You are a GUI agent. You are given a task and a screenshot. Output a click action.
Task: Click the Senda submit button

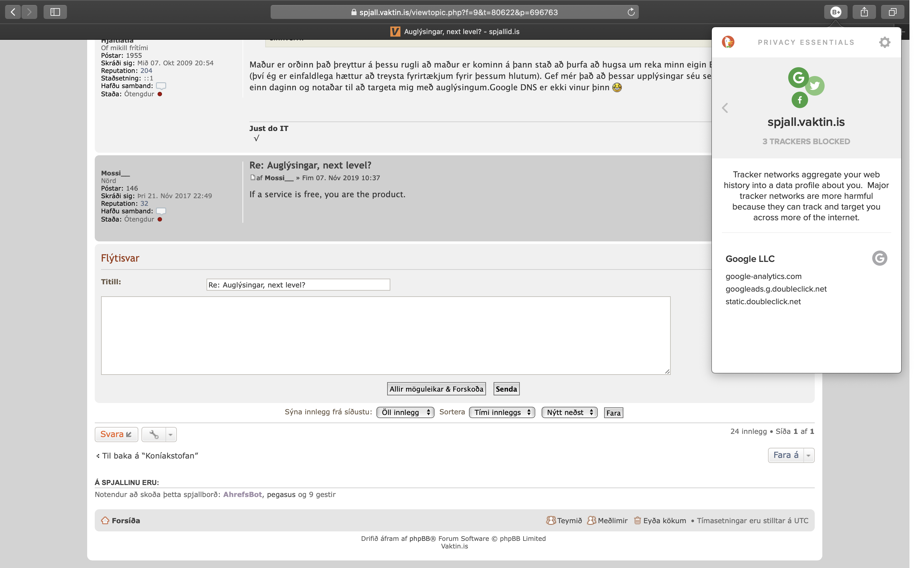click(x=506, y=389)
